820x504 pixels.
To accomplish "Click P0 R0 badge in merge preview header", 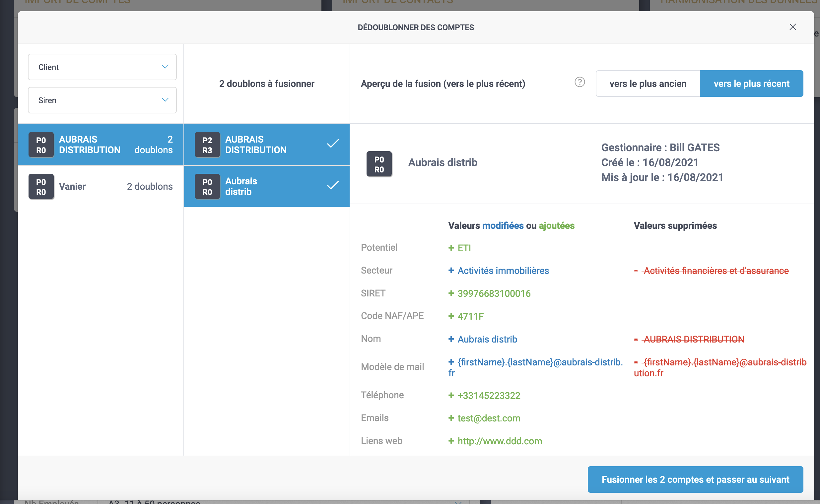I will click(x=379, y=164).
